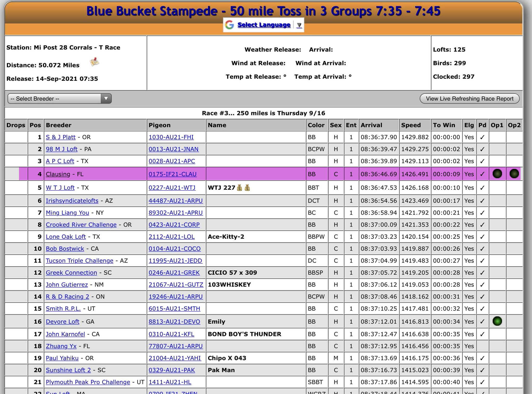Image resolution: width=532 pixels, height=394 pixels.
Task: Click Op1 dark dot in Clausing row
Action: pyautogui.click(x=497, y=174)
